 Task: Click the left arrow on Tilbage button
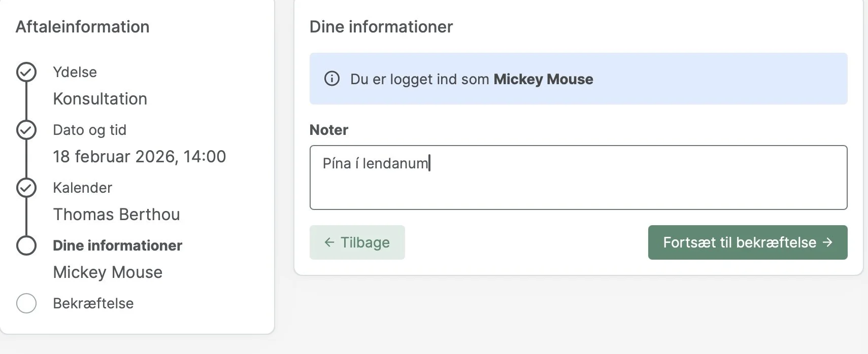[329, 242]
